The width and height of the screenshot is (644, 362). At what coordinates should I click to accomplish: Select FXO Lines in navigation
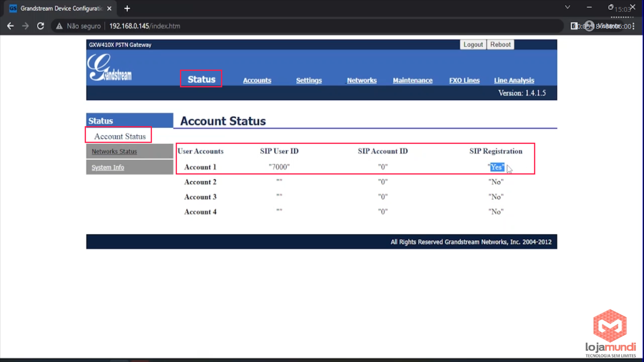pyautogui.click(x=464, y=81)
